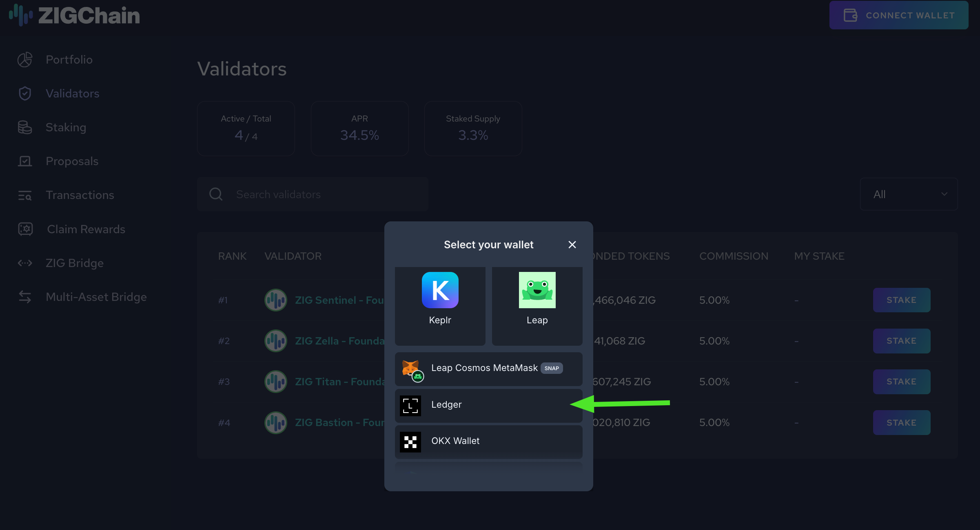The width and height of the screenshot is (980, 530).
Task: Click the Connect Wallet button
Action: (898, 15)
